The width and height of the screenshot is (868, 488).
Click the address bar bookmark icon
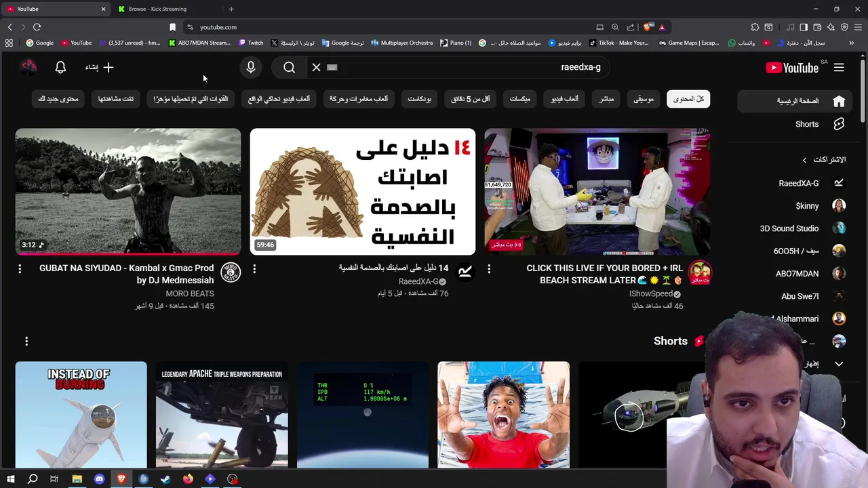172,27
